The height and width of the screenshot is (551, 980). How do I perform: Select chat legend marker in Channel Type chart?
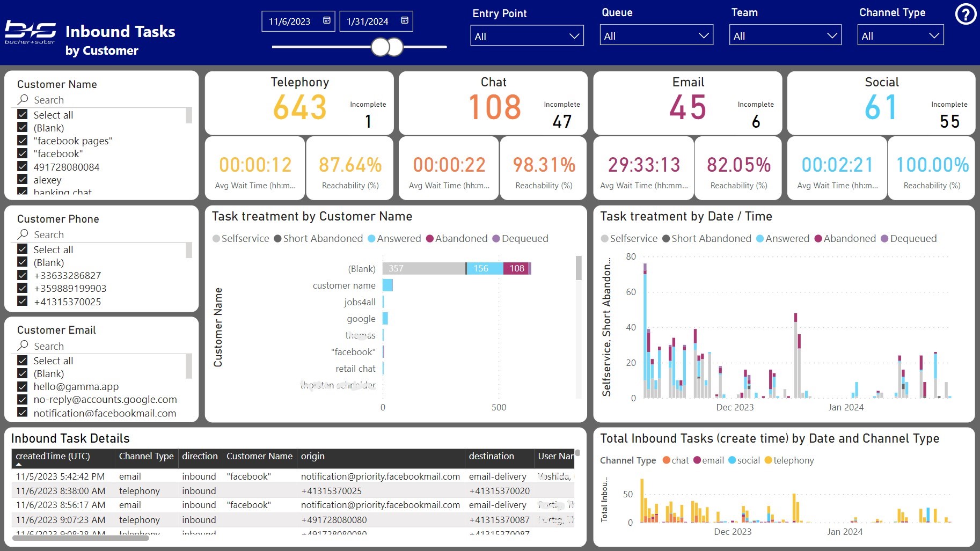click(x=667, y=460)
